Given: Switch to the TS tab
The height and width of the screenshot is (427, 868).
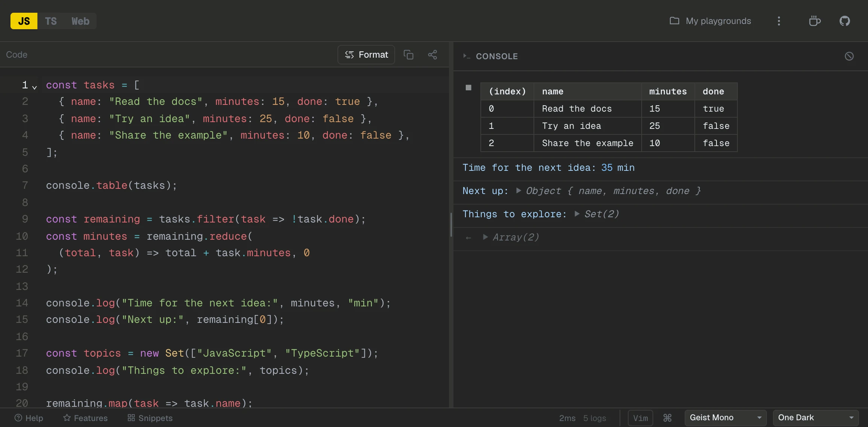Looking at the screenshot, I should pyautogui.click(x=51, y=21).
